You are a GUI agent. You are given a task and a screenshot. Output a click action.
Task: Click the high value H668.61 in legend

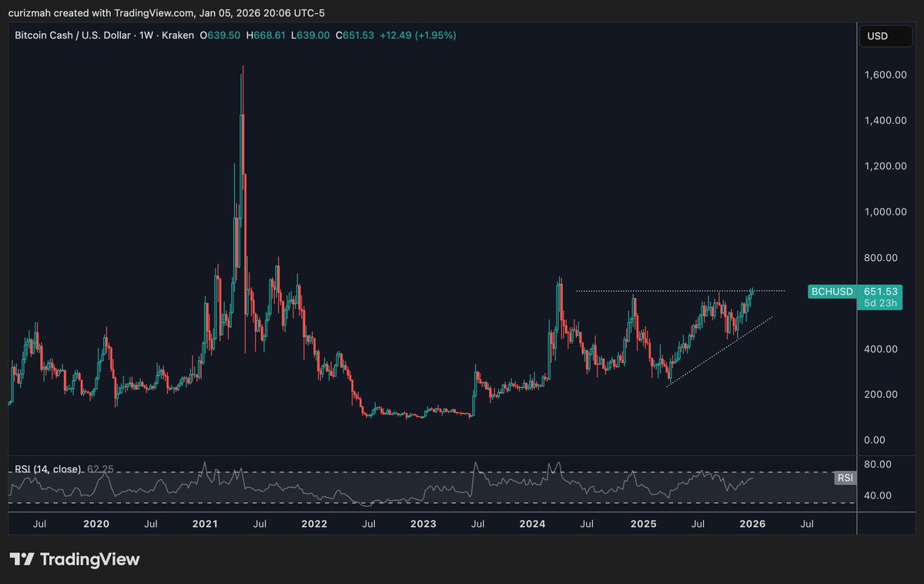[x=266, y=36]
